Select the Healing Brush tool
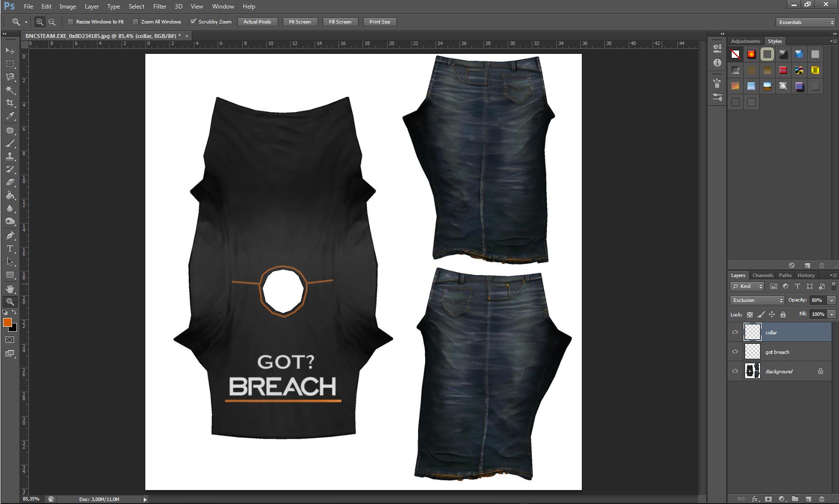The width and height of the screenshot is (839, 504). tap(10, 130)
